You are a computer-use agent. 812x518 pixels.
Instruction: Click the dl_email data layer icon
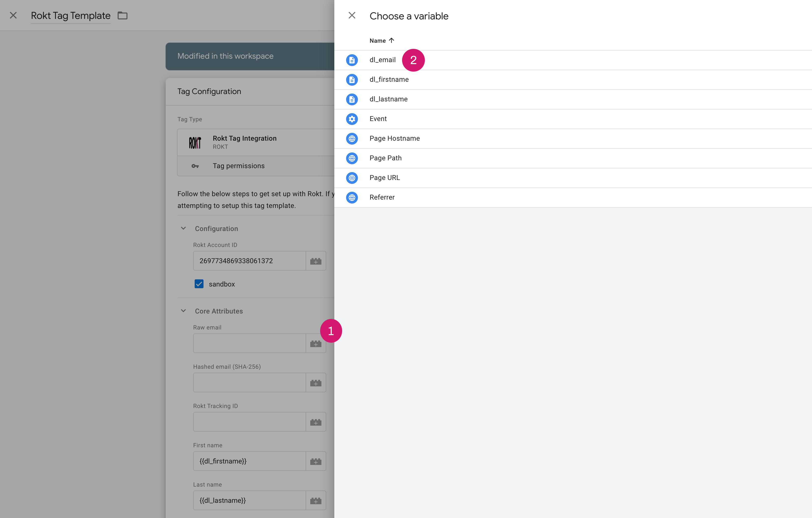352,60
